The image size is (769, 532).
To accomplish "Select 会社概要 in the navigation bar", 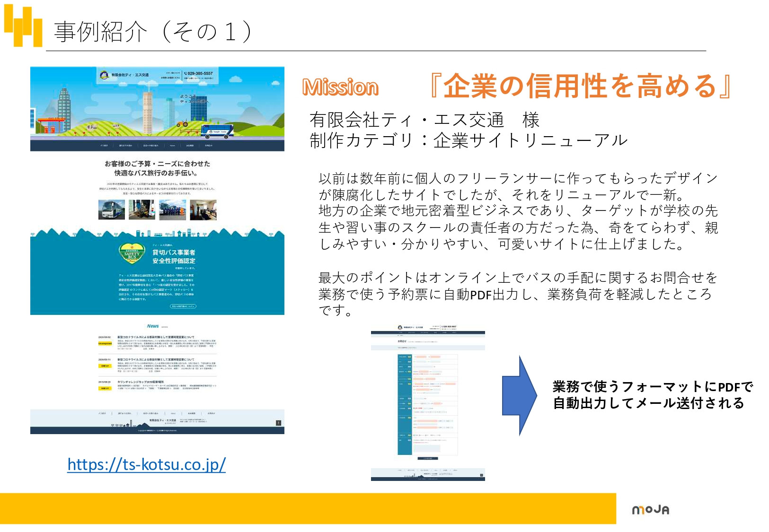I will pos(190,146).
